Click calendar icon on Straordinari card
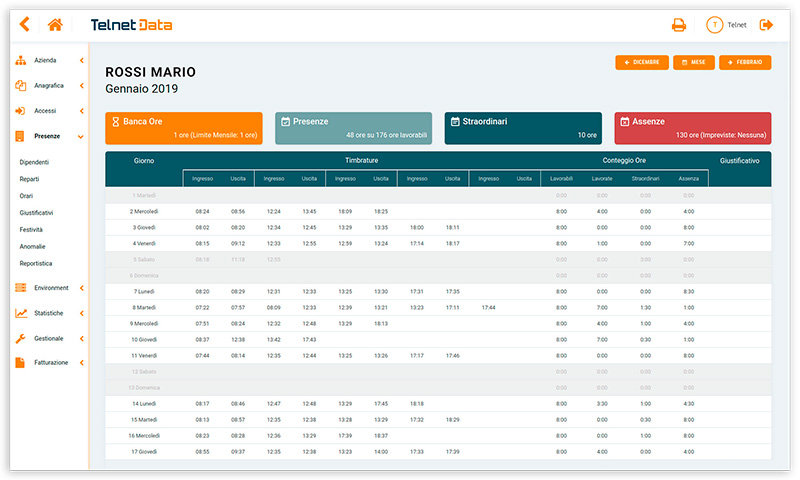The height and width of the screenshot is (480, 800). click(455, 121)
